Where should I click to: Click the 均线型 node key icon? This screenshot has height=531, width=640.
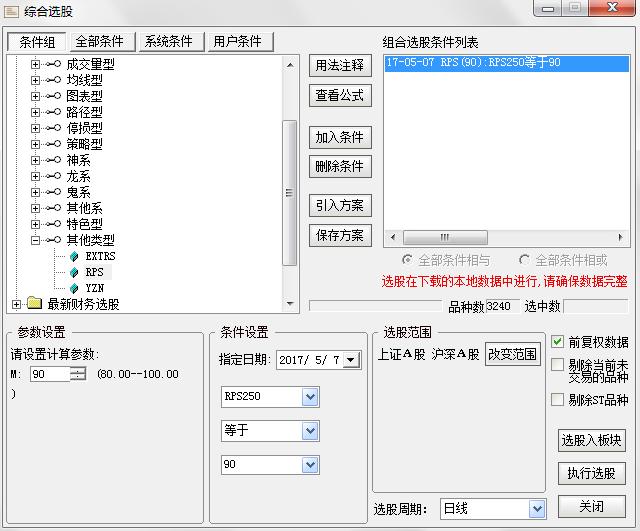[53, 80]
